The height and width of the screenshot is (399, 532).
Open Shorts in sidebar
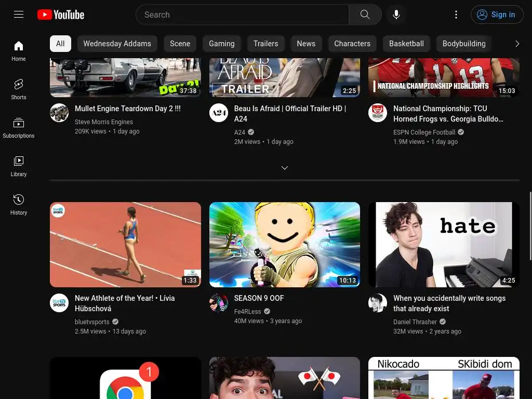(19, 89)
